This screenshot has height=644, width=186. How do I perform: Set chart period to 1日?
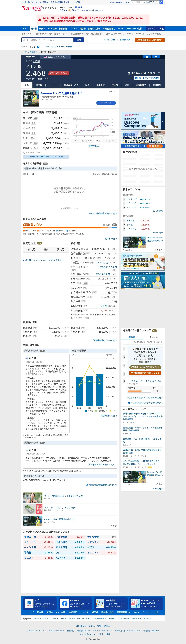(x=75, y=141)
